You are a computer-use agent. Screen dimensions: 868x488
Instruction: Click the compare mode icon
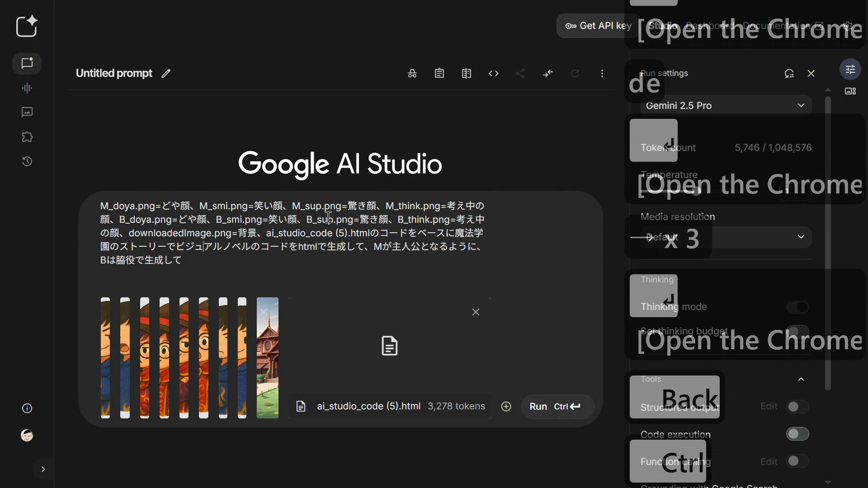[467, 74]
